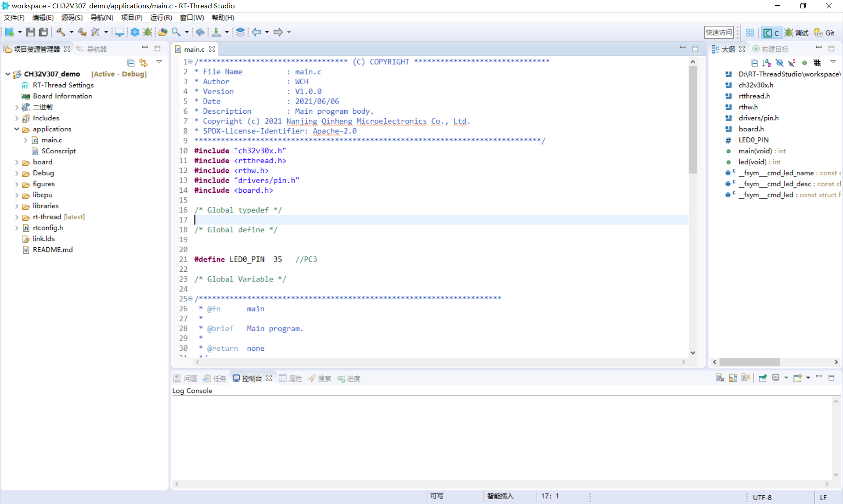Collapse all in outline panel
The height and width of the screenshot is (504, 843).
[x=754, y=63]
